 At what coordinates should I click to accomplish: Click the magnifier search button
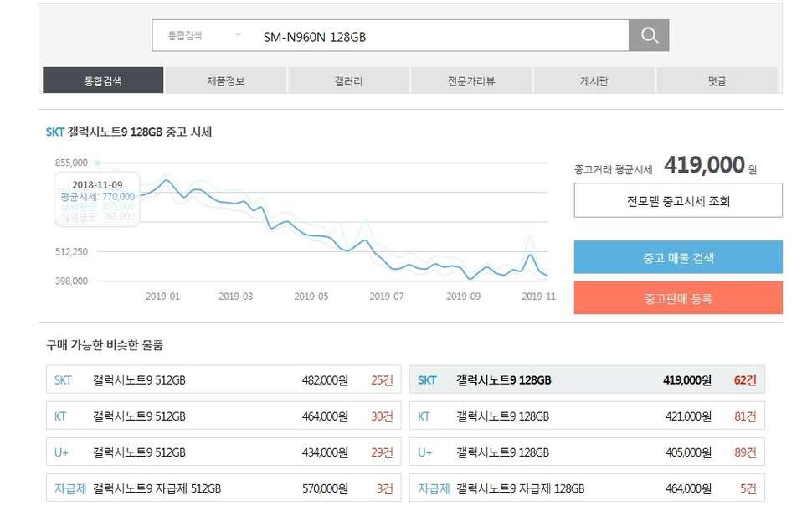pos(649,35)
